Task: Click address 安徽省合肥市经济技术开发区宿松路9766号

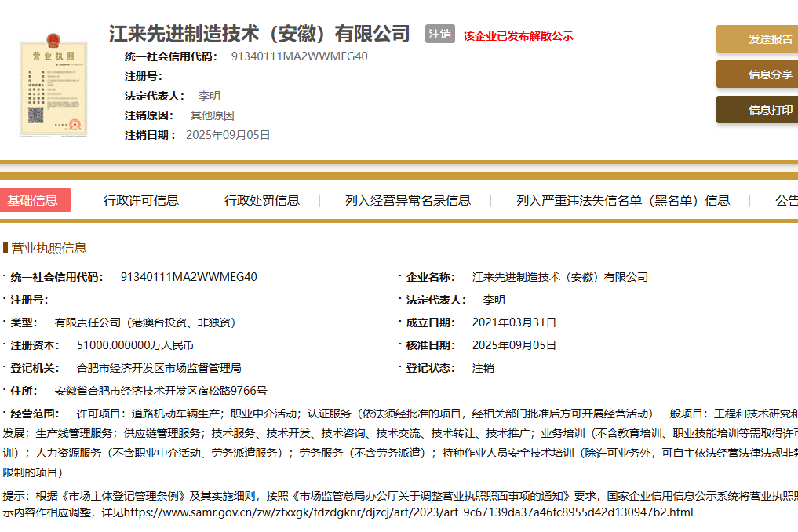Action: pos(161,391)
